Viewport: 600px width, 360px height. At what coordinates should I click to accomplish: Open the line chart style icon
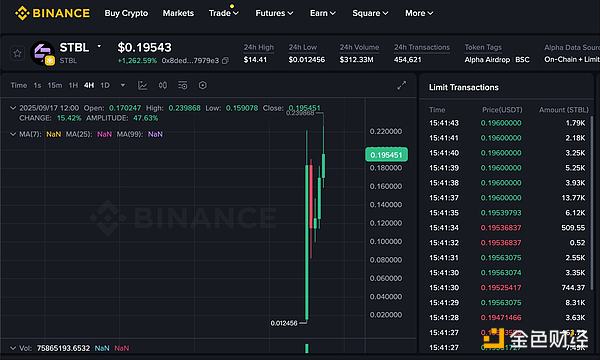[x=143, y=85]
